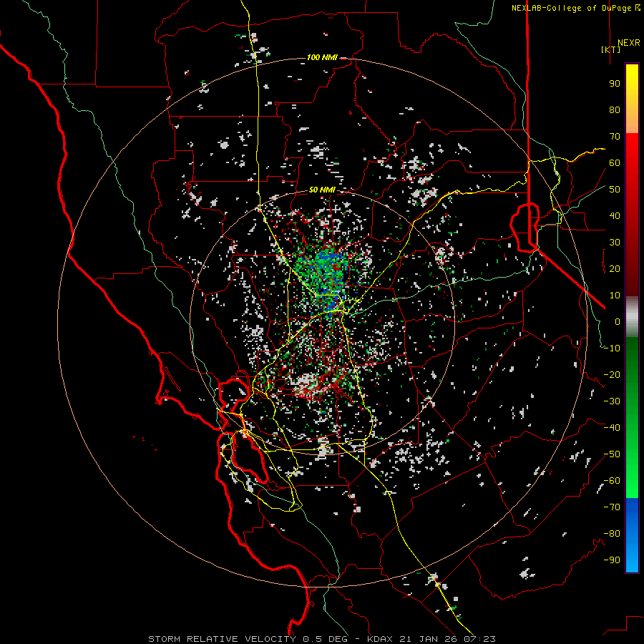Click the -40 value on velocity scale
The image size is (644, 644).
click(x=612, y=428)
